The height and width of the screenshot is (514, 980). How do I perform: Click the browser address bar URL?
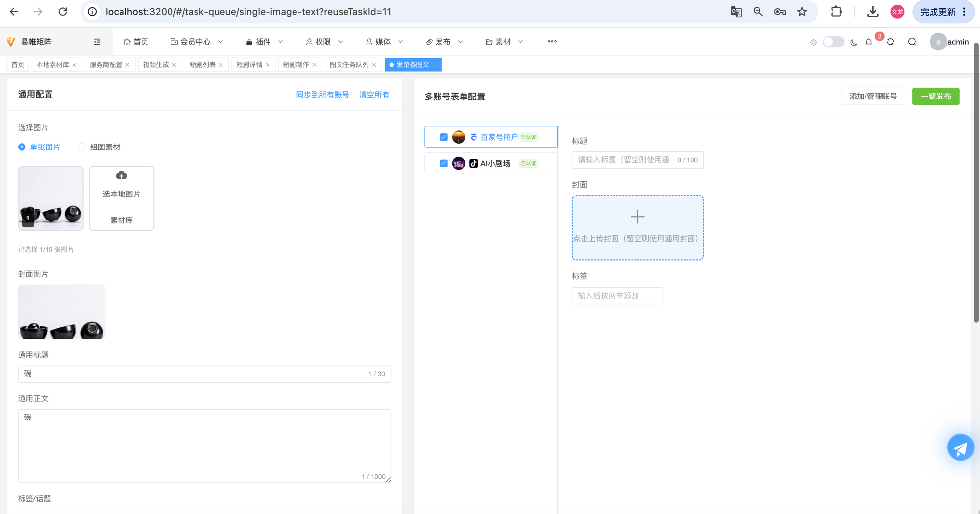[x=248, y=12]
